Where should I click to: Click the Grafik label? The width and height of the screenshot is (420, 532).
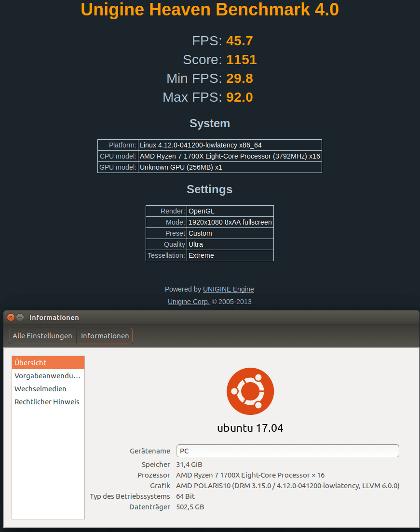(160, 486)
